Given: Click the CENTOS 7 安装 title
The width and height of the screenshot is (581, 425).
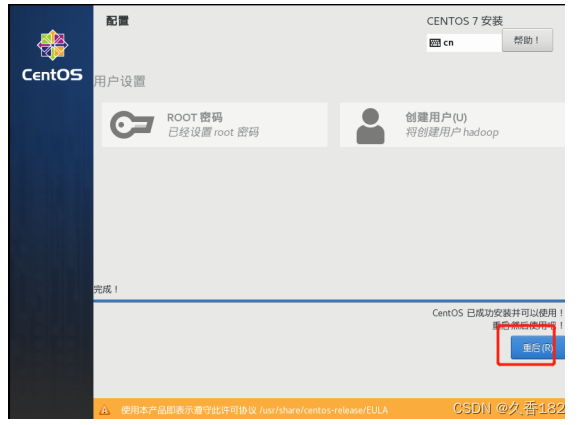Looking at the screenshot, I should (465, 21).
